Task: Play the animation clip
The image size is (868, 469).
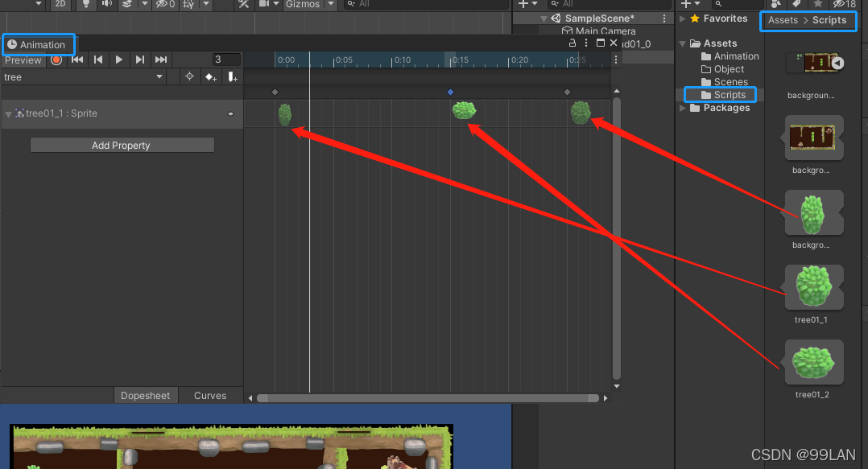Action: coord(118,60)
